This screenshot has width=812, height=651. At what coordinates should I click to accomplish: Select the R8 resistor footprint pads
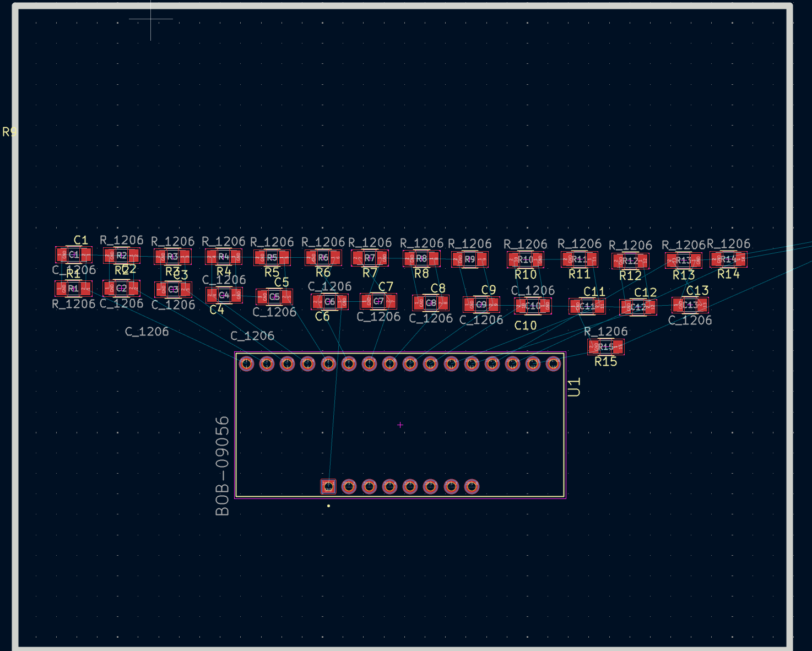coord(421,258)
